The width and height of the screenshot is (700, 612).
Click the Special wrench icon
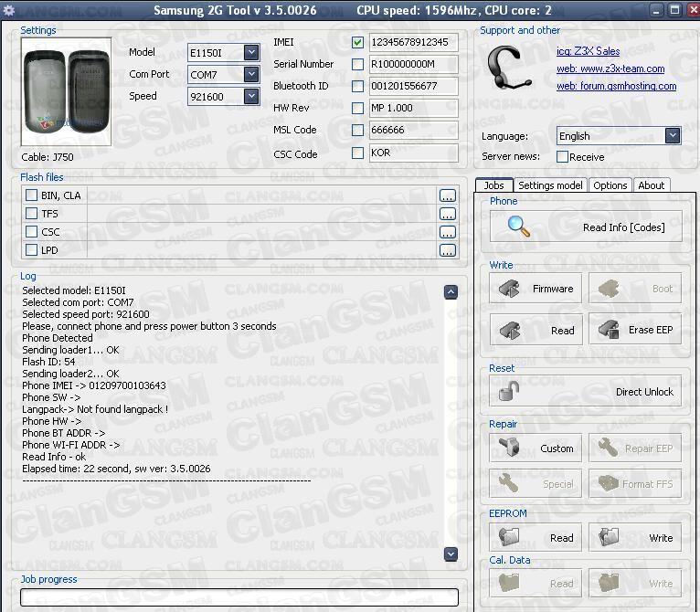[x=508, y=483]
